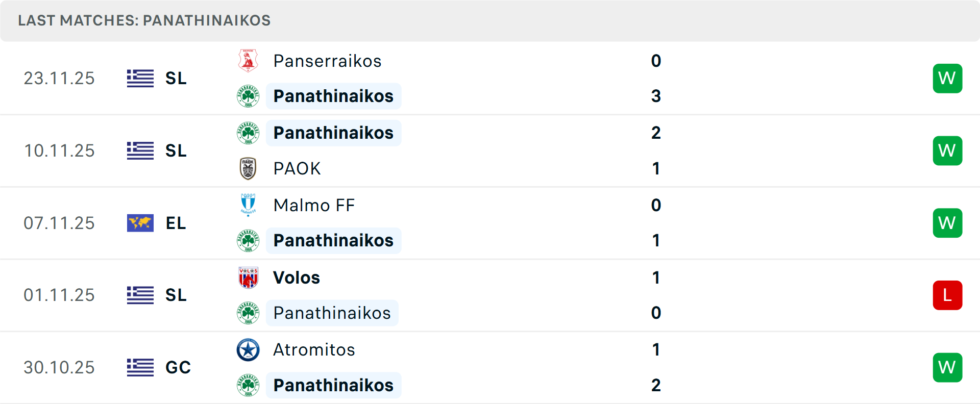The image size is (980, 404).
Task: Click the score 3 next to Panathinaikos
Action: point(656,96)
